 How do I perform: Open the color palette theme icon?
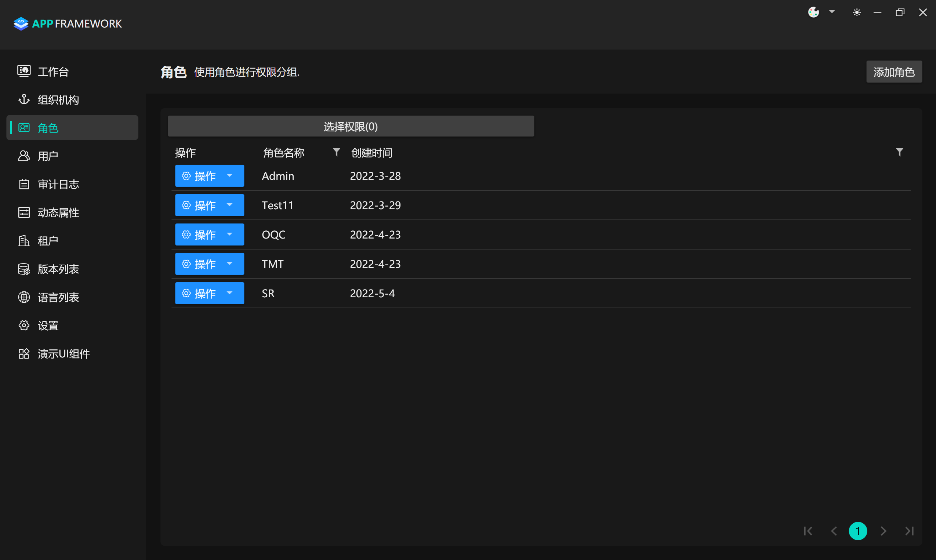click(813, 12)
